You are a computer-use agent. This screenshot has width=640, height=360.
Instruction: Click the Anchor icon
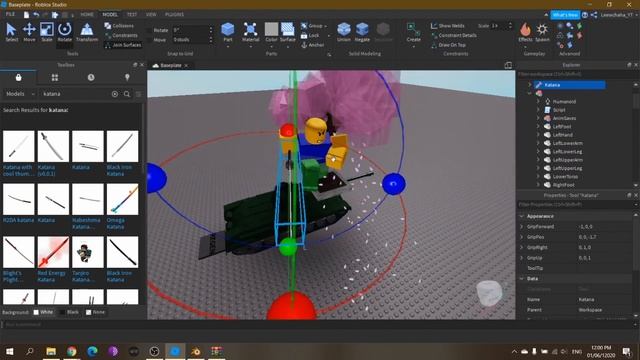[x=304, y=45]
